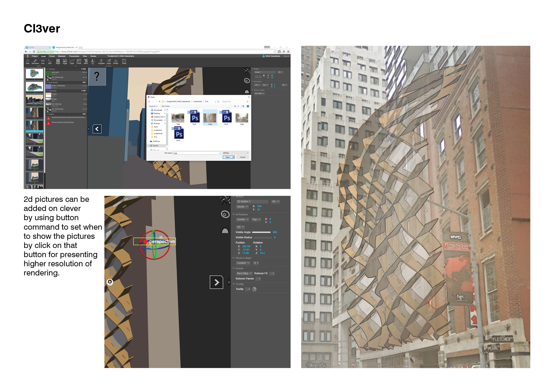Open the Center alignment dropdown
This screenshot has width=554, height=392.
[x=243, y=220]
